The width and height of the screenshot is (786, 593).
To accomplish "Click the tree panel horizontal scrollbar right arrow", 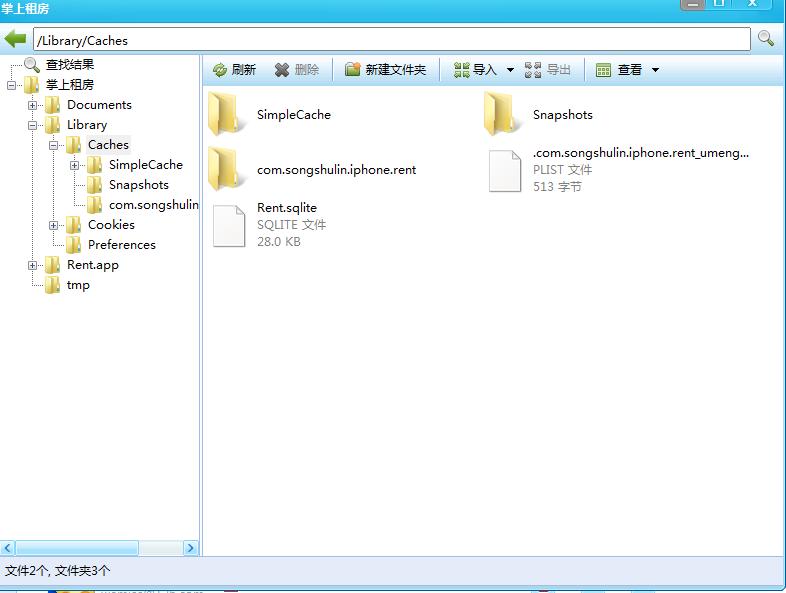I will tap(192, 548).
